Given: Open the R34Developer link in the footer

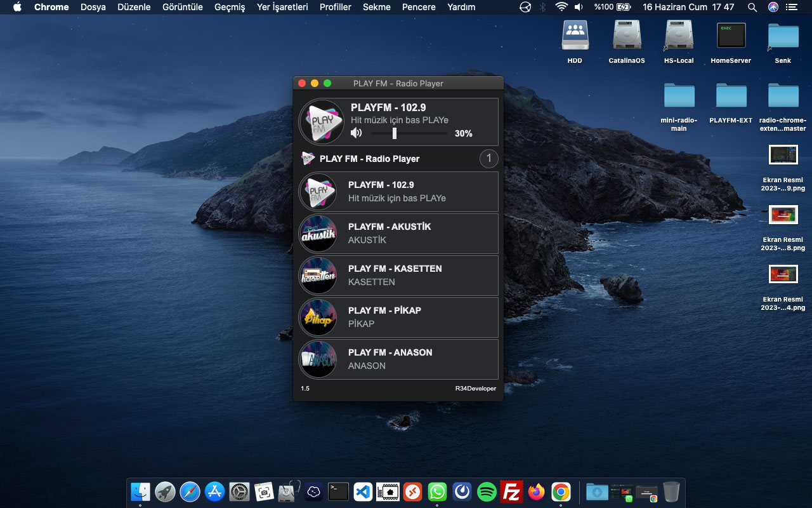Looking at the screenshot, I should point(476,389).
